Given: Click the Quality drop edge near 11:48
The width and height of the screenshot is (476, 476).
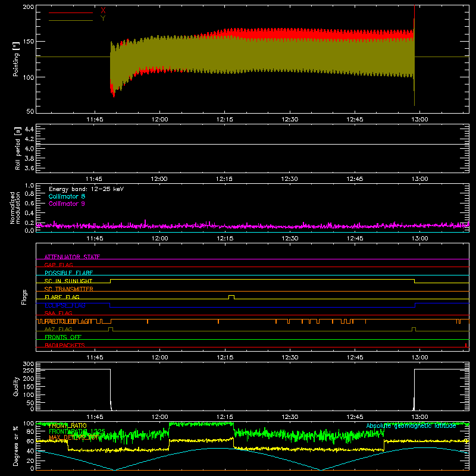Looking at the screenshot, I should [x=111, y=390].
